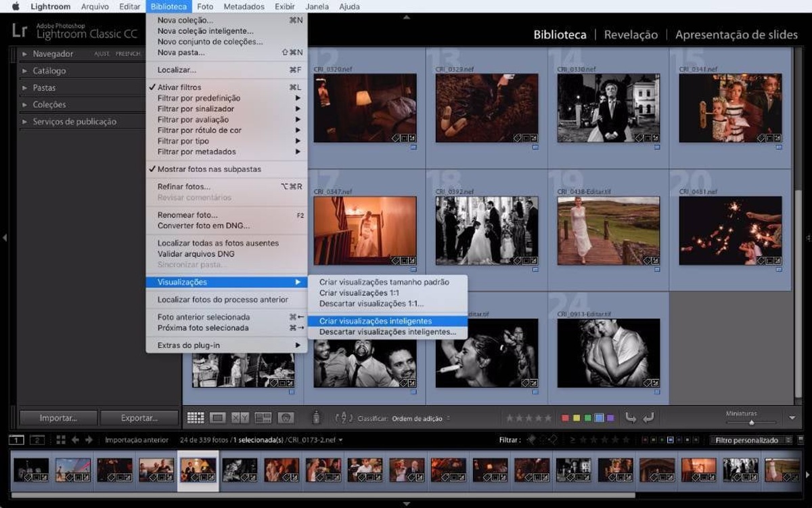Filter by rejected flag icon

553,440
